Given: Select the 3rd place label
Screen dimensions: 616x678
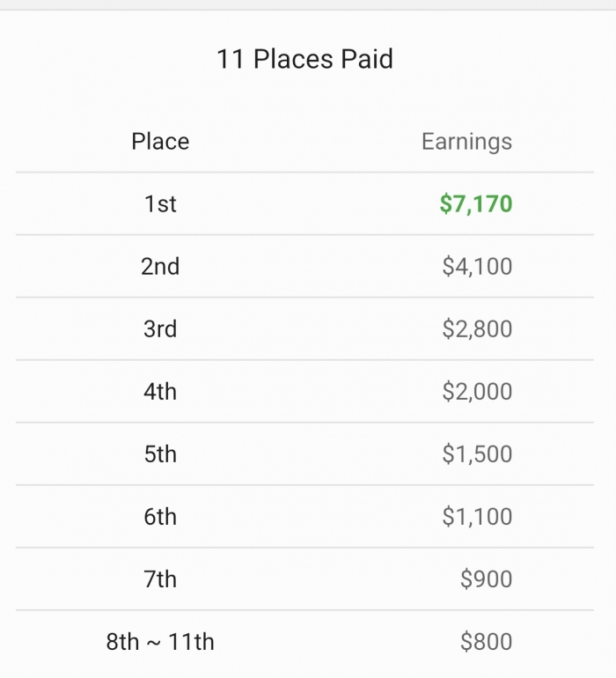Looking at the screenshot, I should pyautogui.click(x=160, y=329).
